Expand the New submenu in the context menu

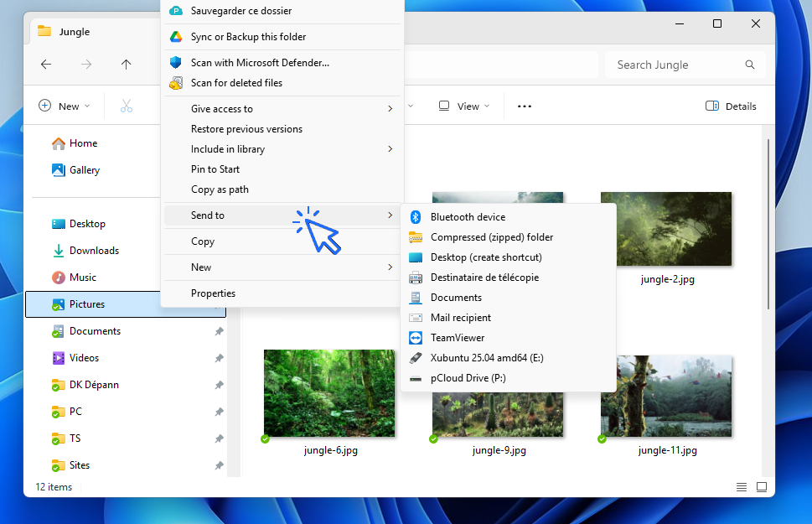[x=390, y=267]
